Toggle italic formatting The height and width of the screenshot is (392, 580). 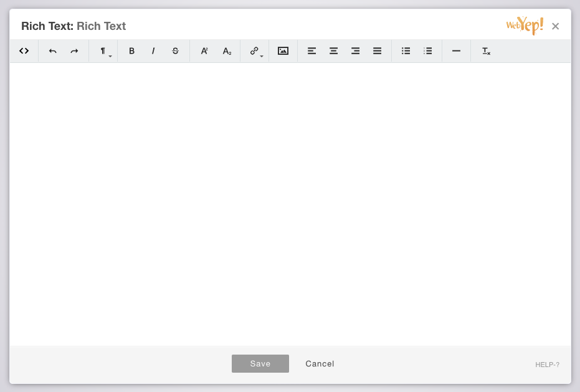(153, 50)
